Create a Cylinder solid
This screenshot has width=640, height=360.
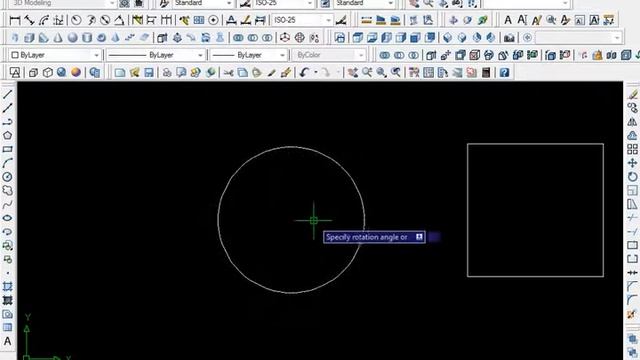point(87,38)
